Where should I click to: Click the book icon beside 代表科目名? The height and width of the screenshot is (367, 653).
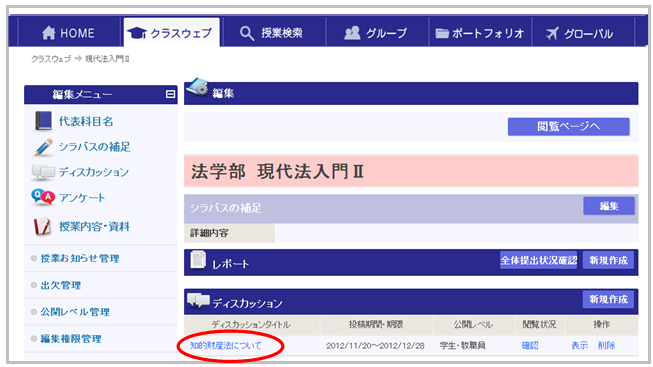coord(43,121)
